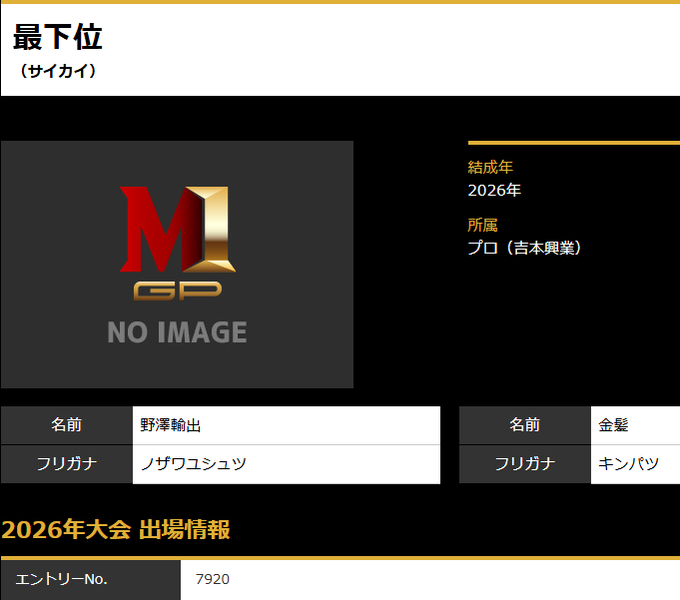Click フリガナ header beside ノザワユシュツ
Image resolution: width=680 pixels, height=600 pixels.
(67, 464)
